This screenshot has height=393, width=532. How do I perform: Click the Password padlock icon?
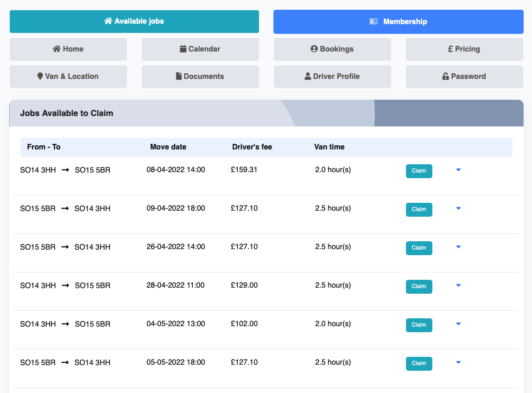click(x=445, y=76)
